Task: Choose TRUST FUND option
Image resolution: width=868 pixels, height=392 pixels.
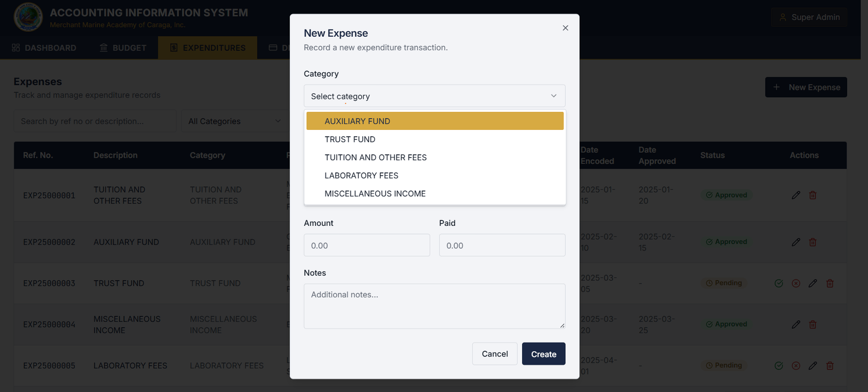Action: point(435,139)
